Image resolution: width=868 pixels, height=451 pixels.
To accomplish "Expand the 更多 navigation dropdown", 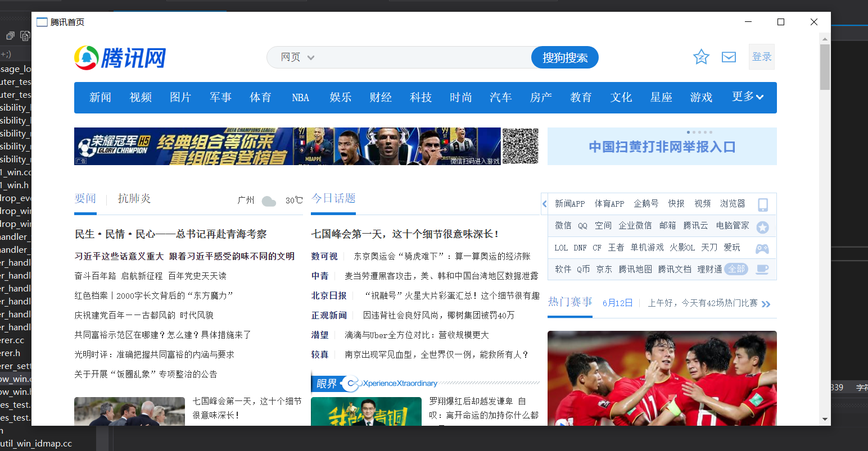I will [748, 97].
